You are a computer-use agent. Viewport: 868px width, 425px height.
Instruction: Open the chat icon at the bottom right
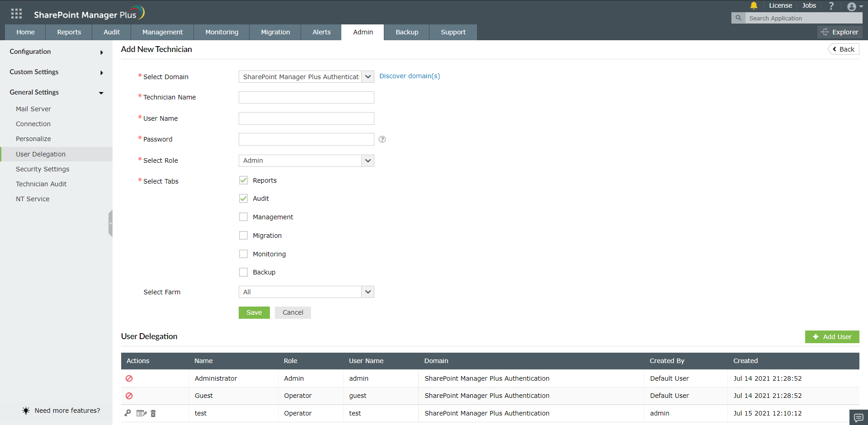pyautogui.click(x=859, y=417)
